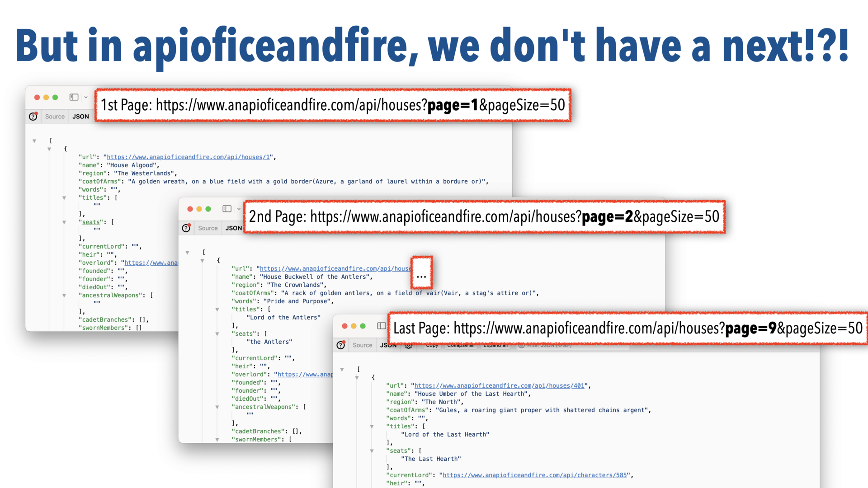Toggle sidebar in the 2nd Page window
Screen dimensions: 868x488
click(x=227, y=209)
